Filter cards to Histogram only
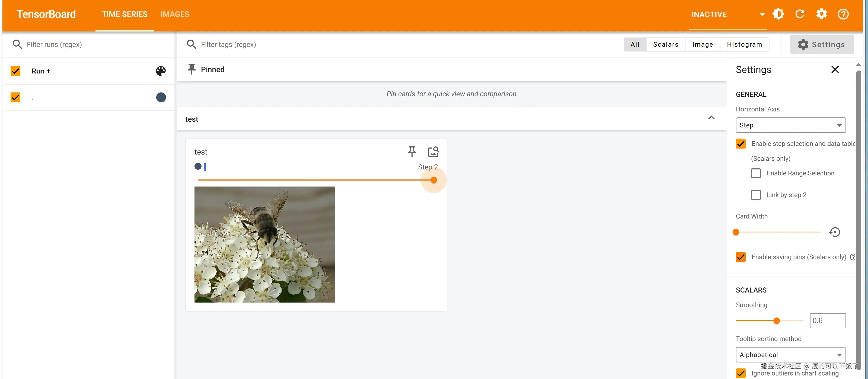This screenshot has width=868, height=379. (x=744, y=44)
